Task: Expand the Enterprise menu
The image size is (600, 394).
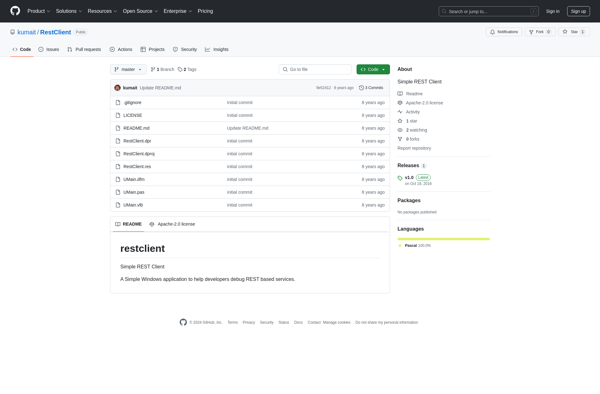Action: click(x=178, y=11)
